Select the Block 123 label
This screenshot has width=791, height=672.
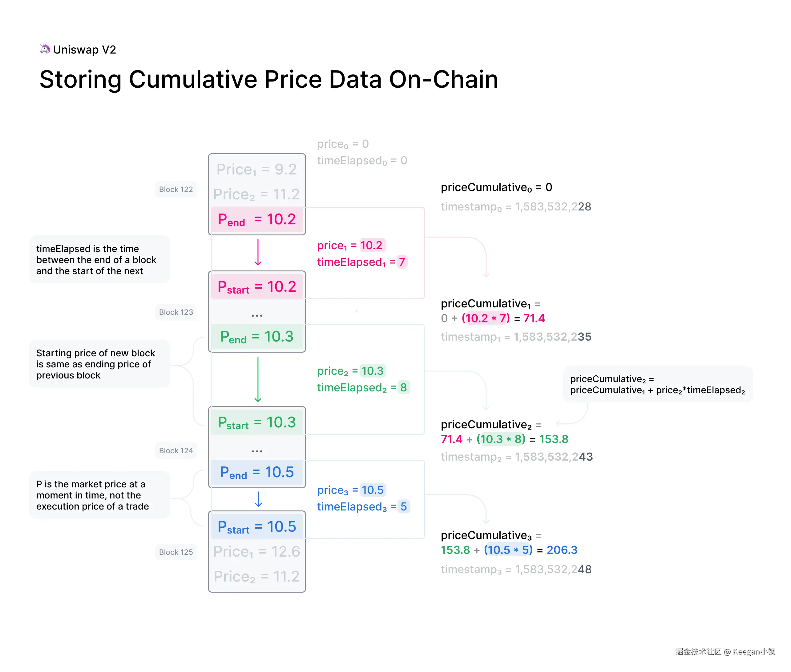coord(176,312)
